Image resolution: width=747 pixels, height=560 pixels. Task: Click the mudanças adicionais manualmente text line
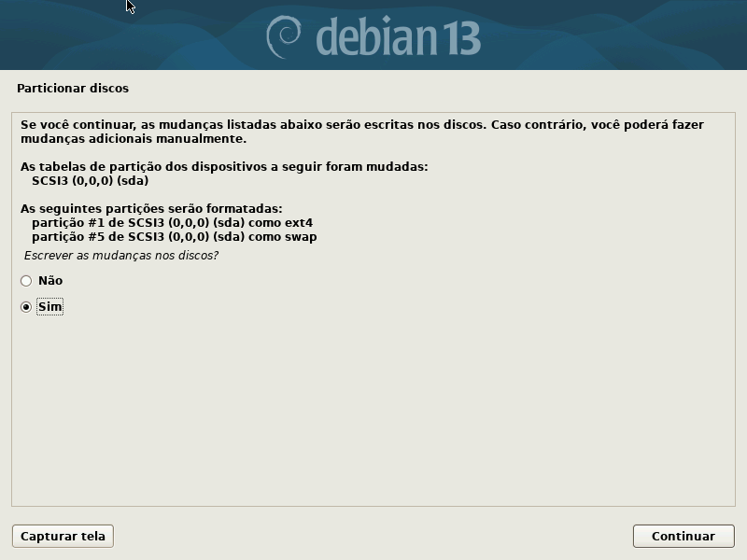coord(134,139)
